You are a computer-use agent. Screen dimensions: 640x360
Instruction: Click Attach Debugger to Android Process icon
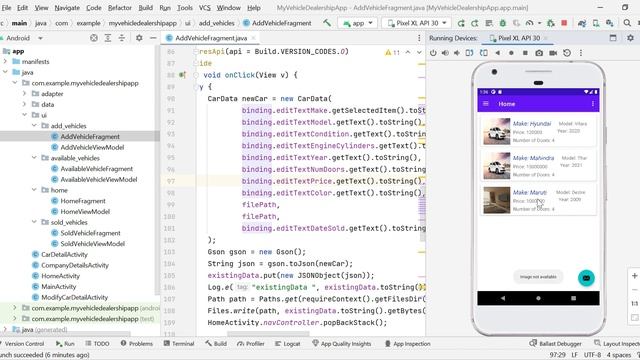click(x=551, y=23)
